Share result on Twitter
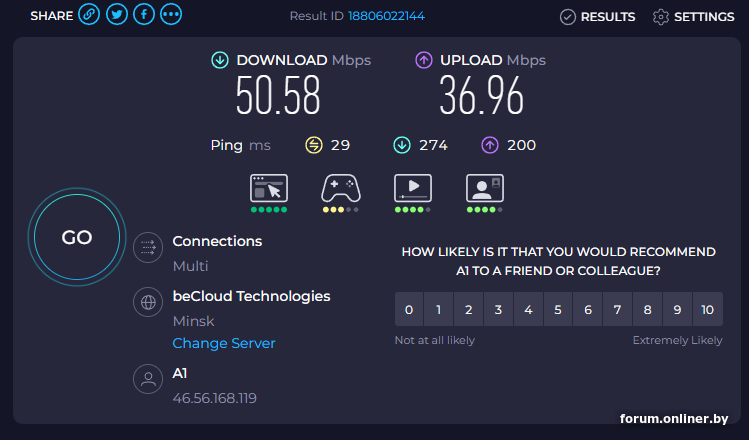 [x=116, y=15]
